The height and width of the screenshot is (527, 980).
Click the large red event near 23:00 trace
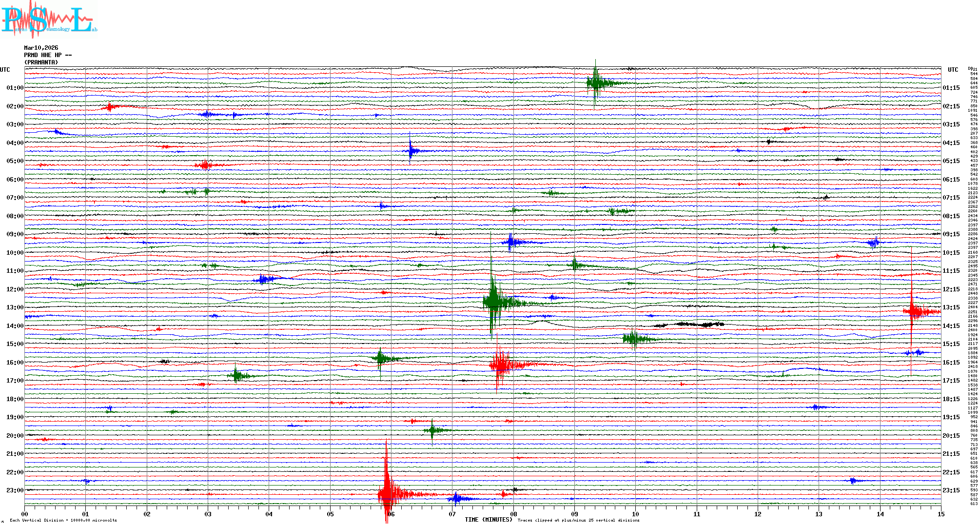[387, 494]
